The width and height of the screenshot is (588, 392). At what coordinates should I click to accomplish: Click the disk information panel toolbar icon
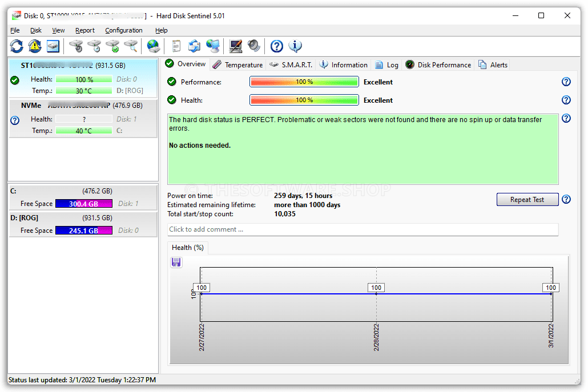click(x=53, y=46)
